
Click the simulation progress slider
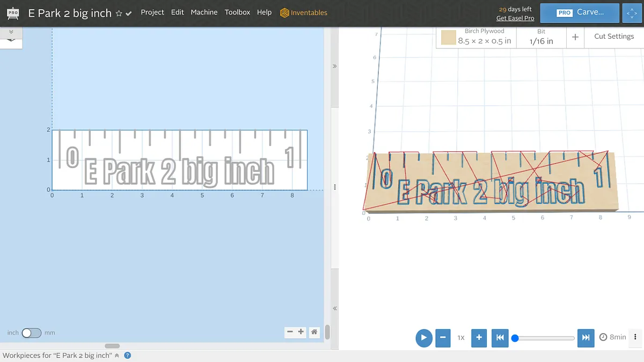[544, 338]
